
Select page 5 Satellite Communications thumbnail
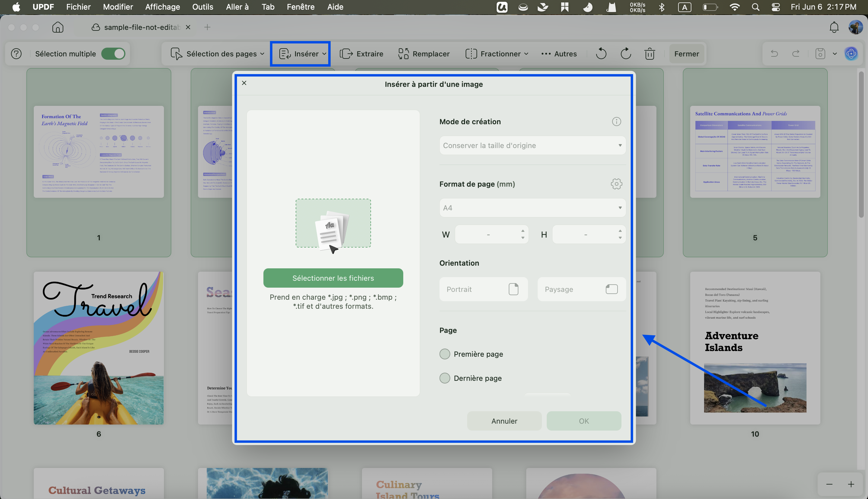pyautogui.click(x=755, y=152)
